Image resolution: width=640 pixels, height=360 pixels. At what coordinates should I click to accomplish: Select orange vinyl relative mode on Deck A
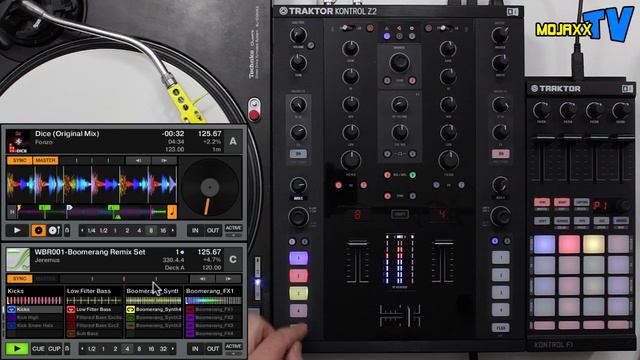(x=39, y=231)
